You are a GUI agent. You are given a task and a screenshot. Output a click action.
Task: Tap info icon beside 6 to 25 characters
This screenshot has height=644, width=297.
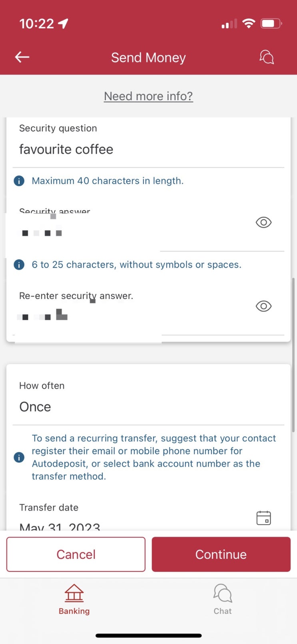coord(19,265)
